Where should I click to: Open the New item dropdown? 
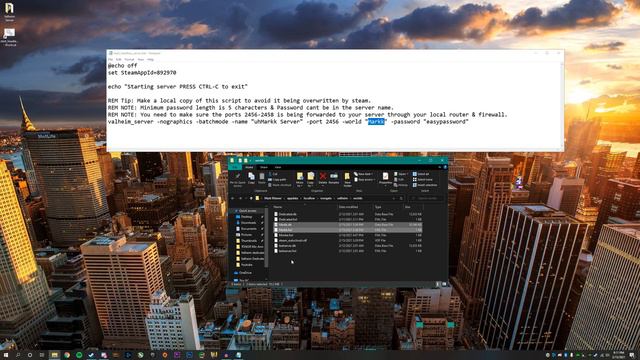click(364, 174)
